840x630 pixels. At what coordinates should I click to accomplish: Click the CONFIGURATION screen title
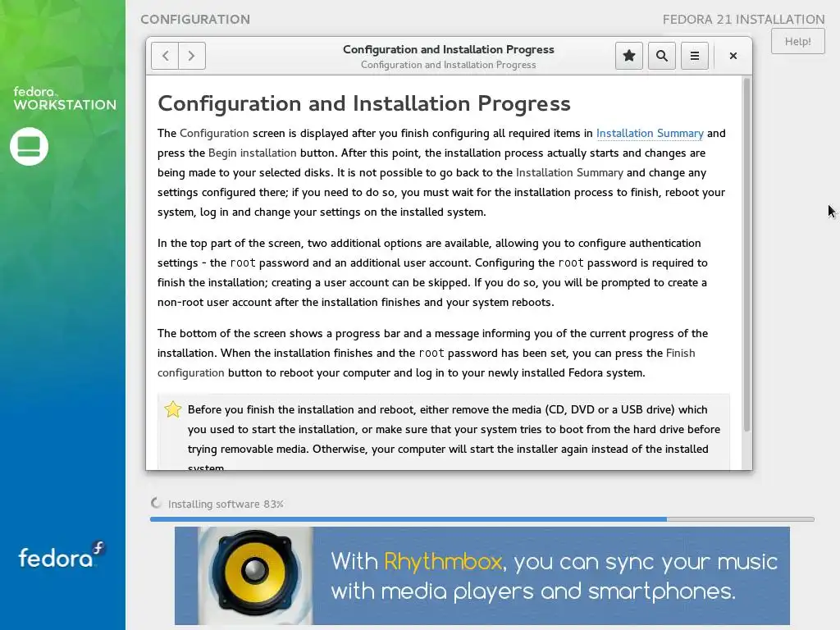[x=195, y=20]
